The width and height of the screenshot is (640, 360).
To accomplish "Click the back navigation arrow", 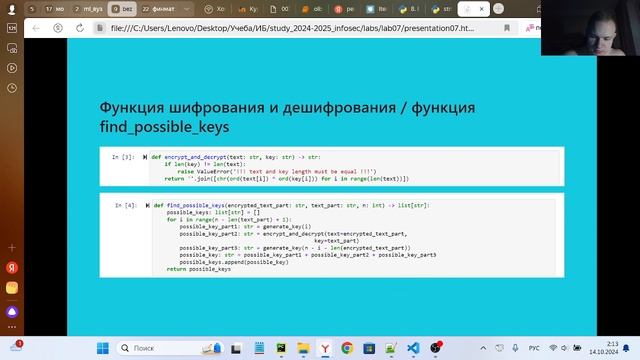I will [x=36, y=28].
